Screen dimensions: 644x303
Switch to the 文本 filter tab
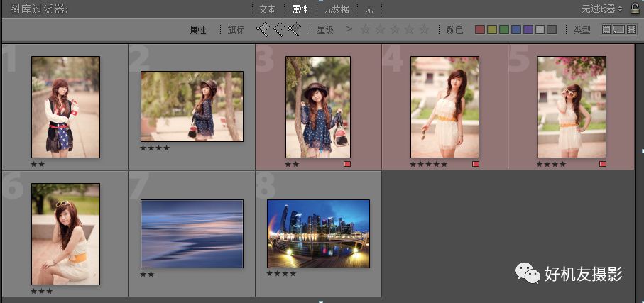(x=268, y=9)
